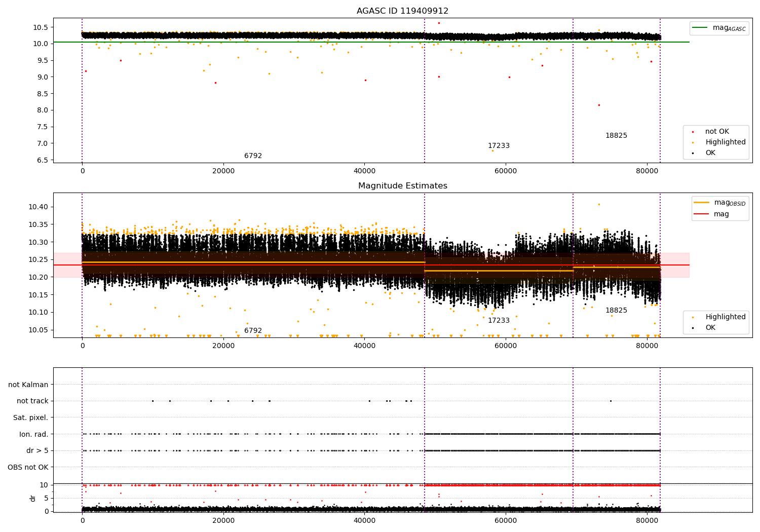Click OBSID label 17233 in the top plot
The height and width of the screenshot is (532, 760).
[499, 146]
